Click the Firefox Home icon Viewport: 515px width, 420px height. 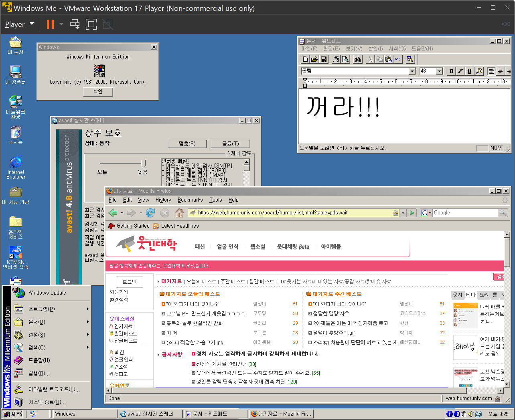tap(179, 213)
